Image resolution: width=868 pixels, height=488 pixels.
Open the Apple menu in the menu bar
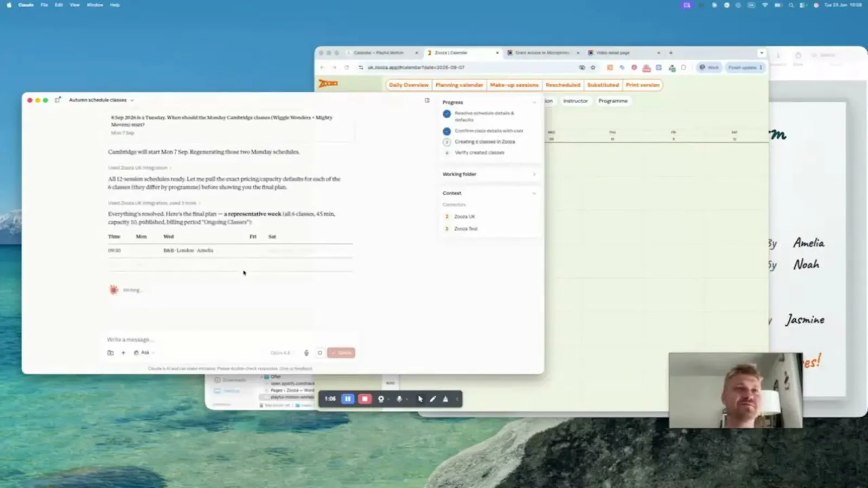(9, 5)
